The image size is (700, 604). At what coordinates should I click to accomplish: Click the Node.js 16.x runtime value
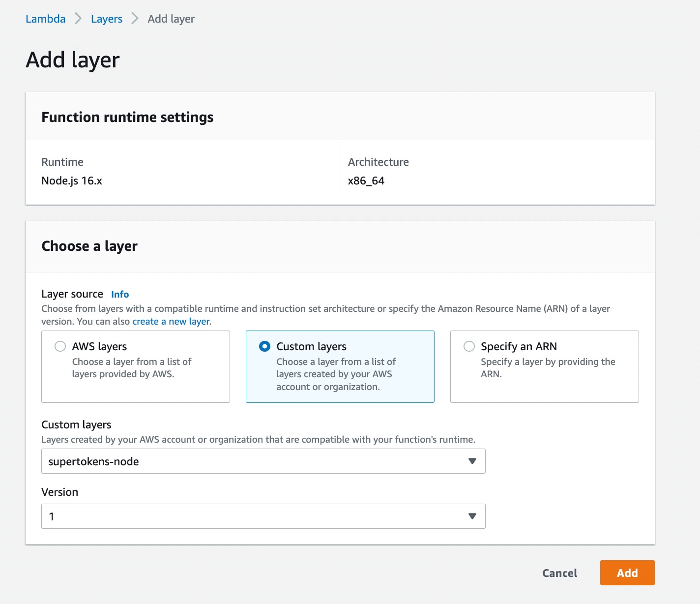click(x=72, y=181)
